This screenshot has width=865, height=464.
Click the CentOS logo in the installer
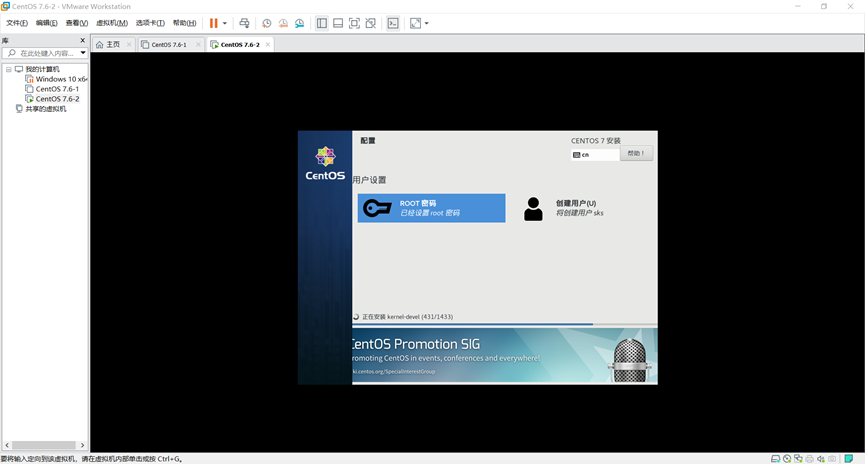[325, 163]
